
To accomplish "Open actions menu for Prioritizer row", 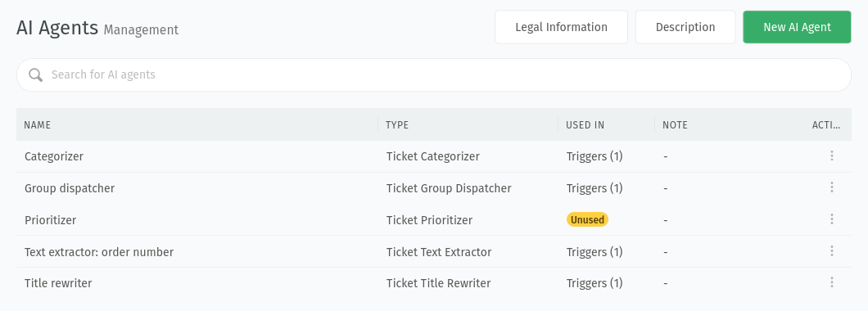I will click(x=831, y=219).
